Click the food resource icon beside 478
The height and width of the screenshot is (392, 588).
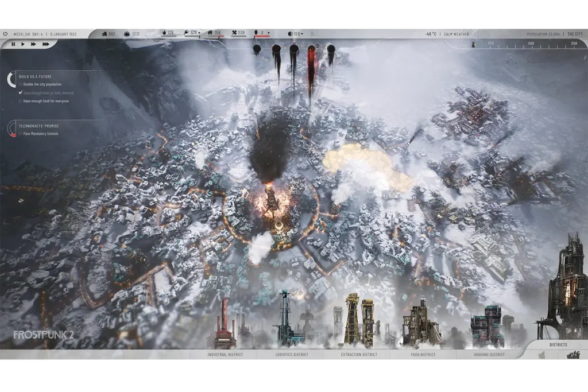coord(187,33)
